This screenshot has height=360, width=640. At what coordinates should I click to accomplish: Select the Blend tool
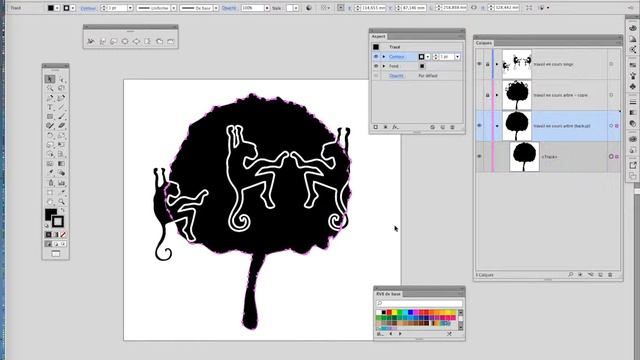click(61, 173)
